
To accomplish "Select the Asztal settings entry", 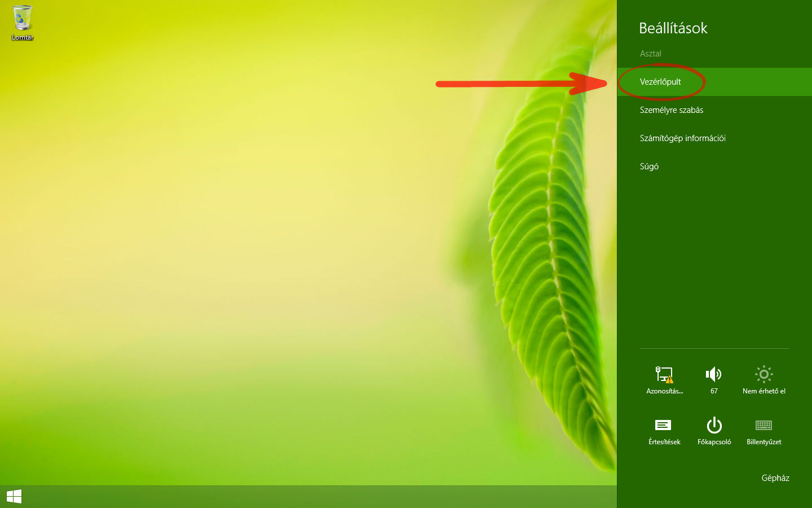I will (x=650, y=53).
